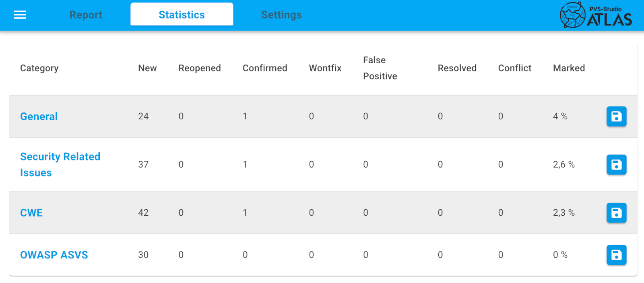Click the Reopened value 0 in General row
644x283 pixels.
181,117
